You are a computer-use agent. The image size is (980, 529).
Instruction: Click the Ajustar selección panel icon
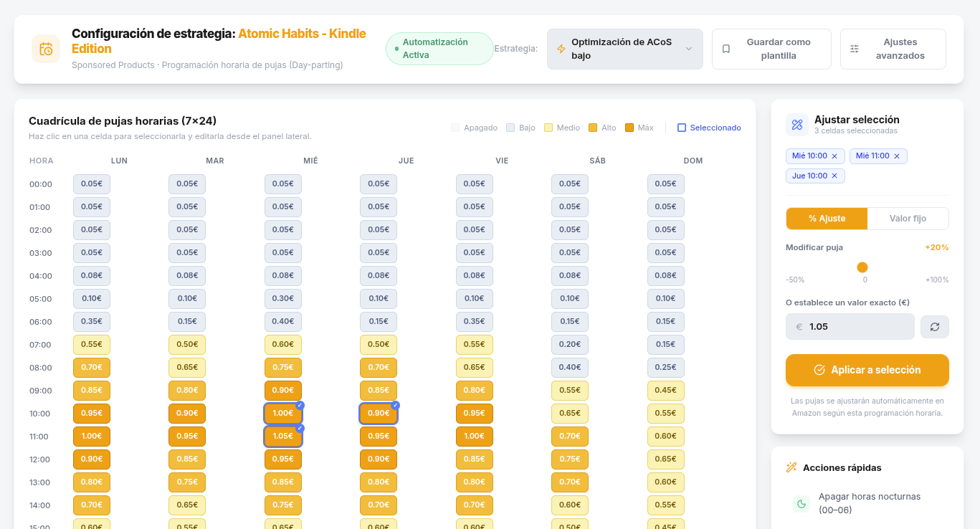click(x=797, y=125)
